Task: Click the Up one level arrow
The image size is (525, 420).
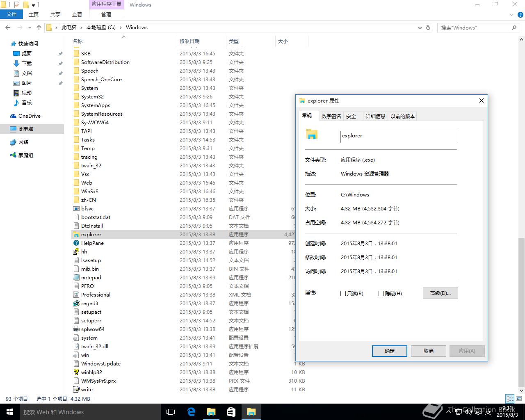Action: coord(39,27)
